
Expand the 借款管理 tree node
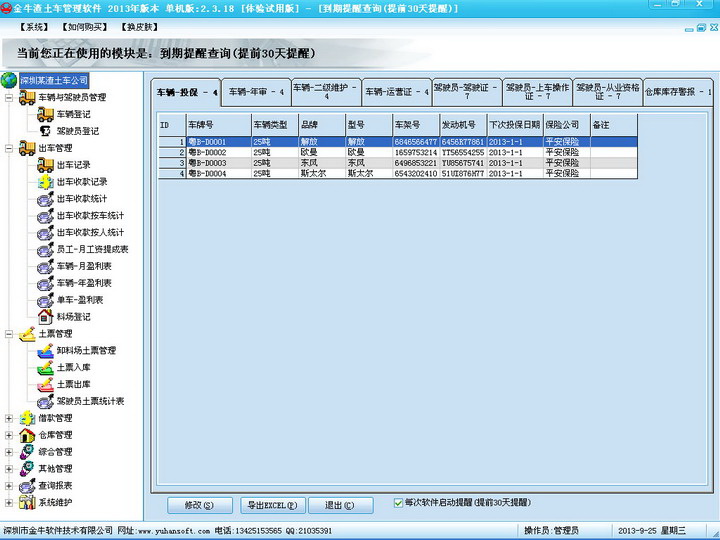[9, 418]
